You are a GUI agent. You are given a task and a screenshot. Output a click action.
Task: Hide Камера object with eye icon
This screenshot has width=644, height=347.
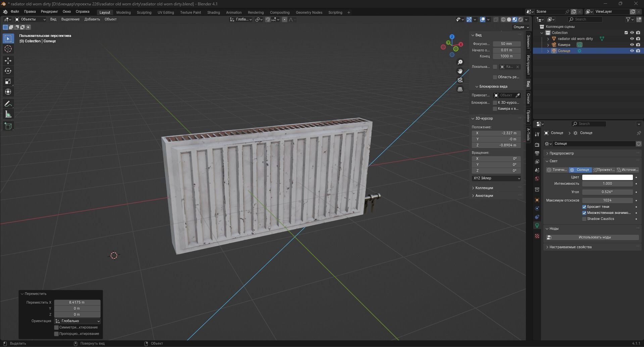tap(632, 45)
